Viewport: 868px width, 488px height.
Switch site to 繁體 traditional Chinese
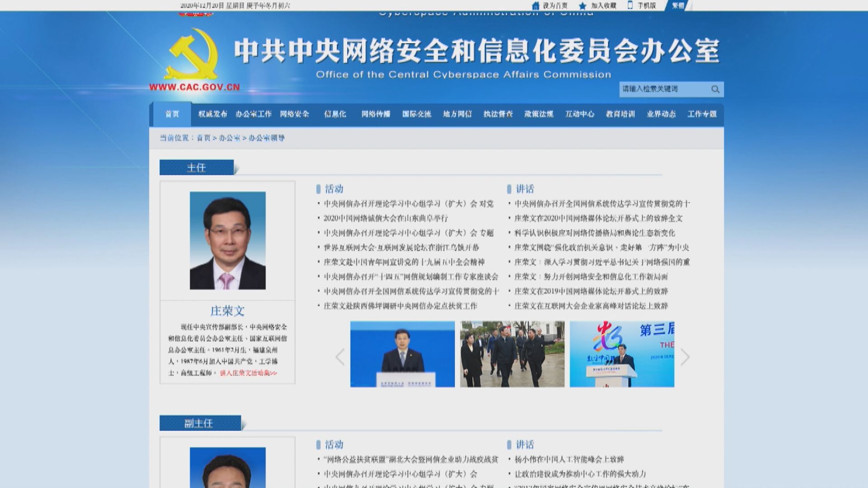click(678, 5)
